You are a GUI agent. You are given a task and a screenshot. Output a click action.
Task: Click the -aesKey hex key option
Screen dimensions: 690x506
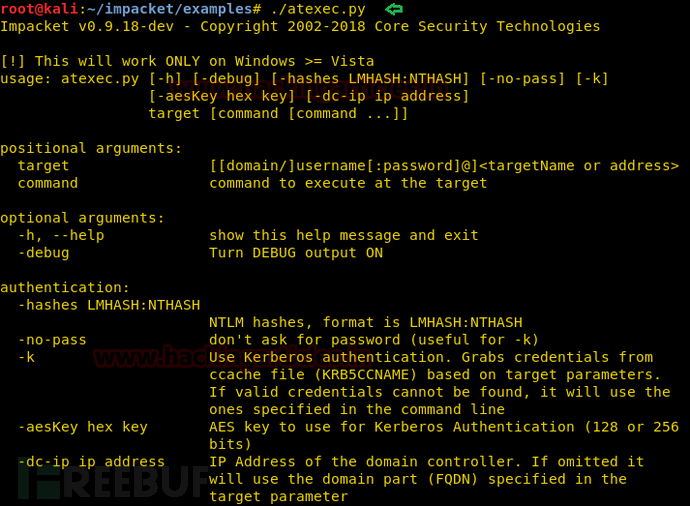point(82,427)
